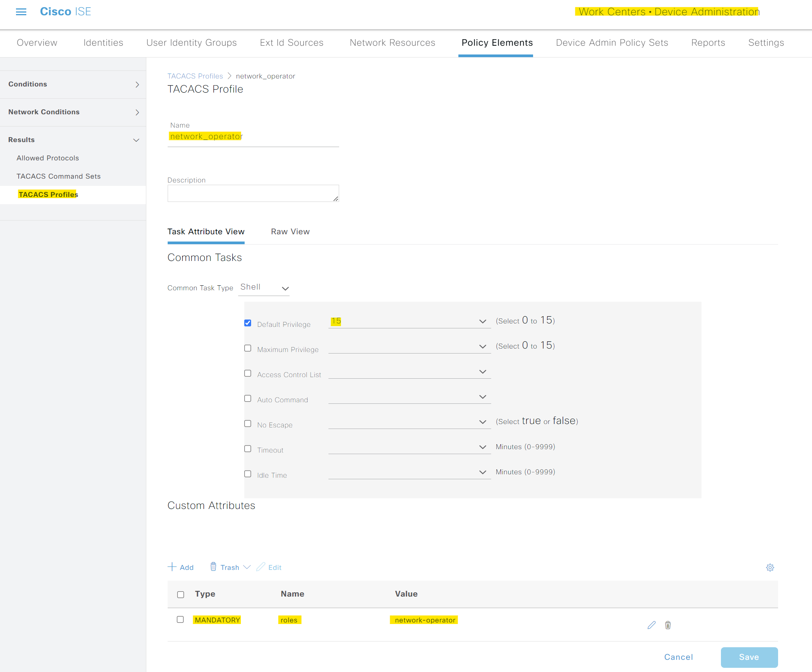Screen dimensions: 812x672
Task: Click into the Description text area
Action: coord(253,193)
